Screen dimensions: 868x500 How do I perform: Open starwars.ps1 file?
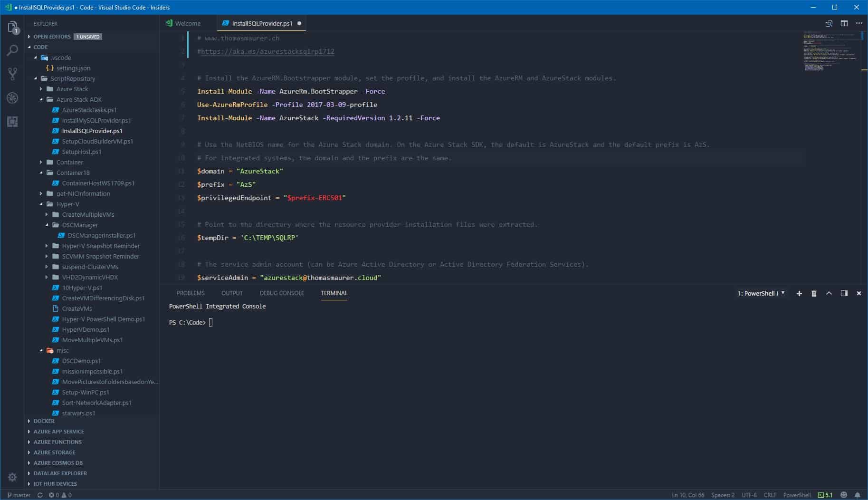[78, 413]
